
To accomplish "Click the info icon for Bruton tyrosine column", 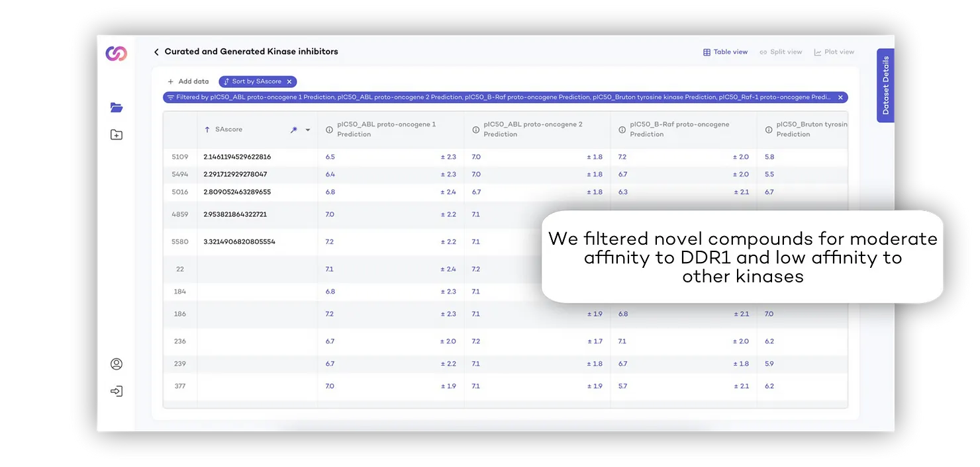I will 768,130.
